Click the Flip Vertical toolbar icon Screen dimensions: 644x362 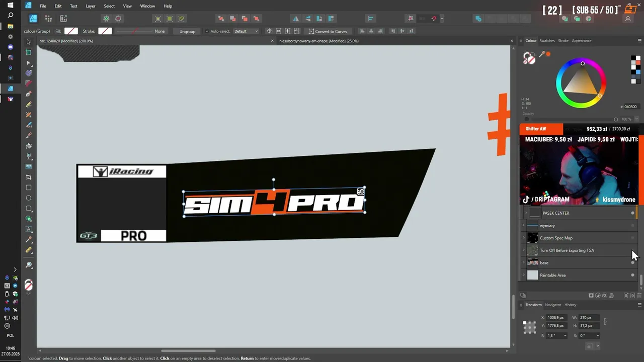[x=307, y=19]
